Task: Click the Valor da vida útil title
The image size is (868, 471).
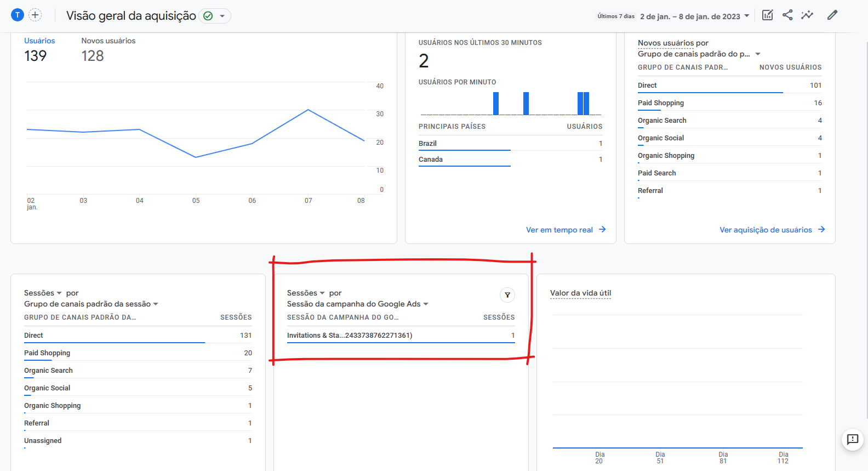Action: [580, 293]
